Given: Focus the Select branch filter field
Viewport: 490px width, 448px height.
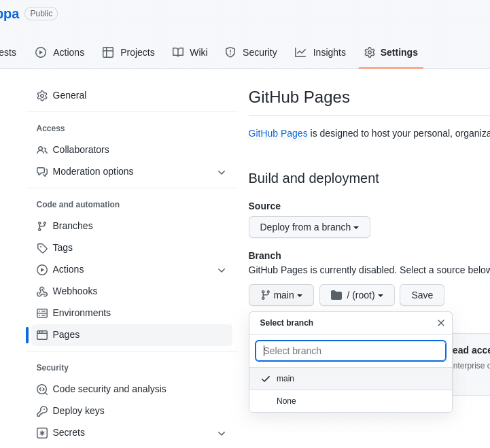Looking at the screenshot, I should [351, 351].
